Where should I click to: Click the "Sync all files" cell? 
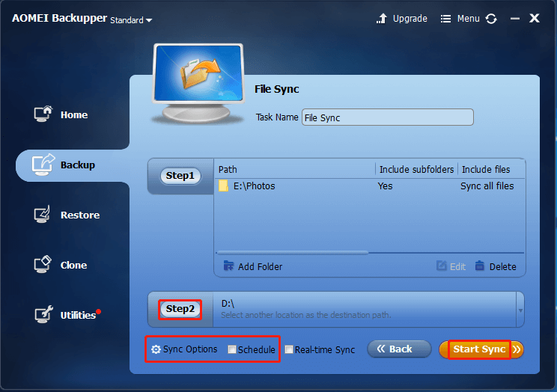[487, 186]
